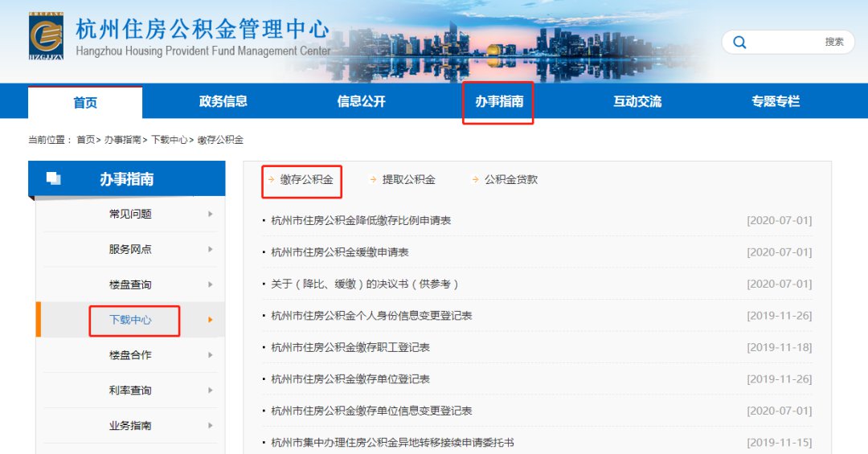868x454 pixels.
Task: Switch to the 公积金贷款 tab
Action: pos(511,179)
